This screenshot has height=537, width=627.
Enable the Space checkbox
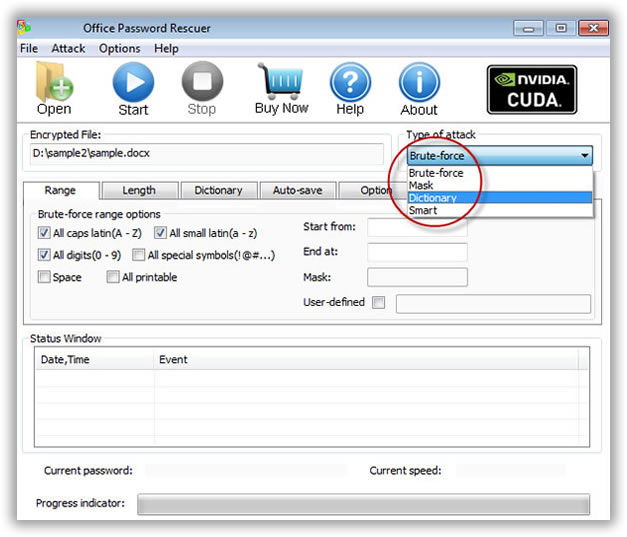44,277
